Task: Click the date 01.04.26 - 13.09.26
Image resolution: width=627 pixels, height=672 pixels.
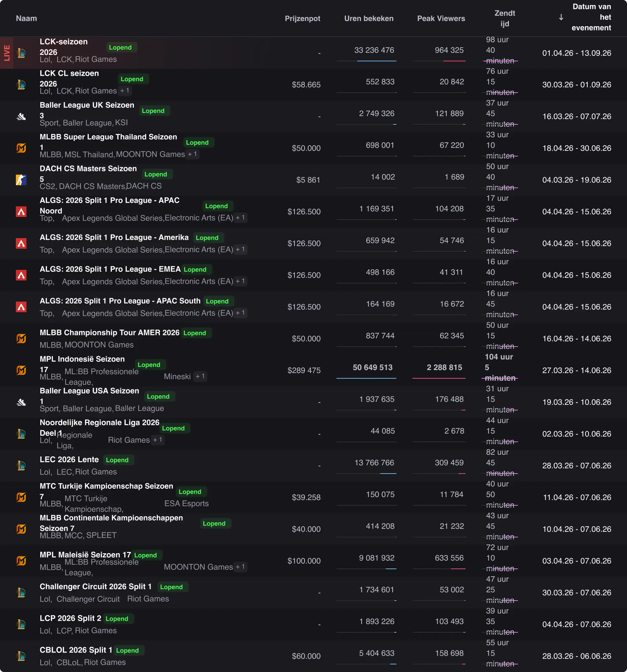Action: 577,53
